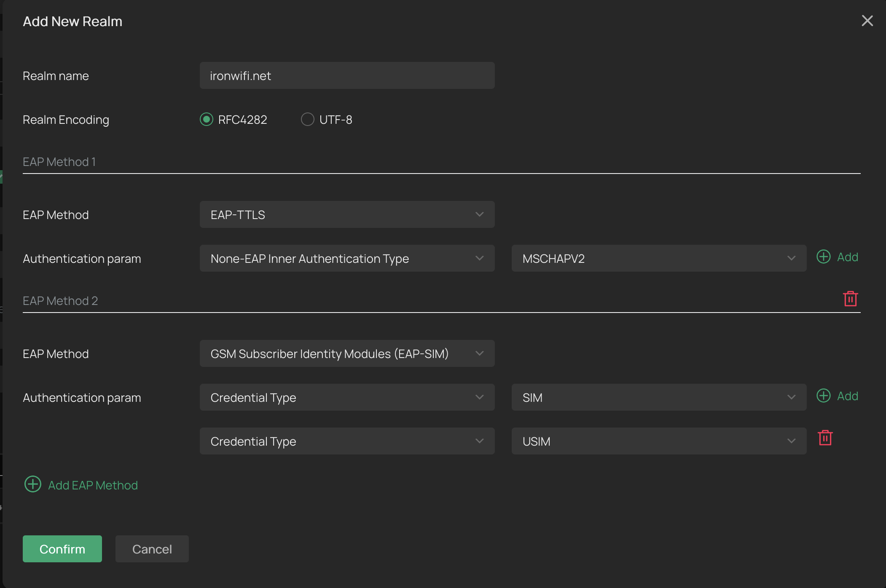Open second Credential Type dropdown above Add EAP Method
This screenshot has height=588, width=886.
(x=347, y=441)
